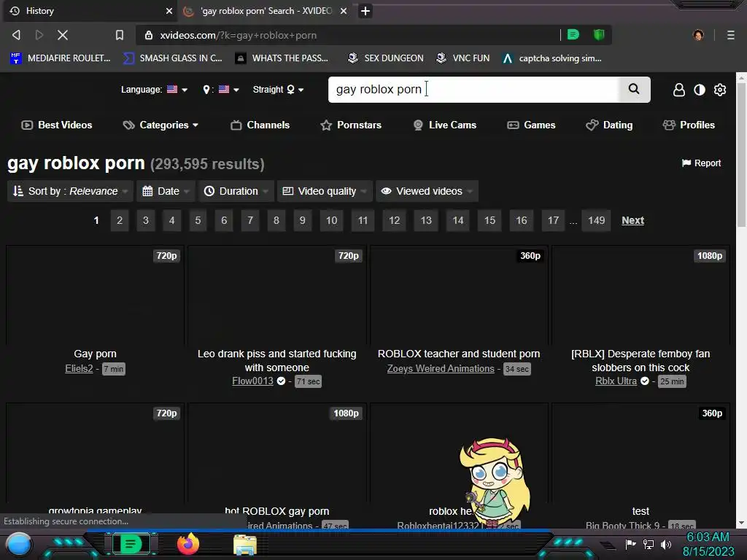Open File Explorer from the taskbar
The height and width of the screenshot is (560, 747).
coord(245,545)
